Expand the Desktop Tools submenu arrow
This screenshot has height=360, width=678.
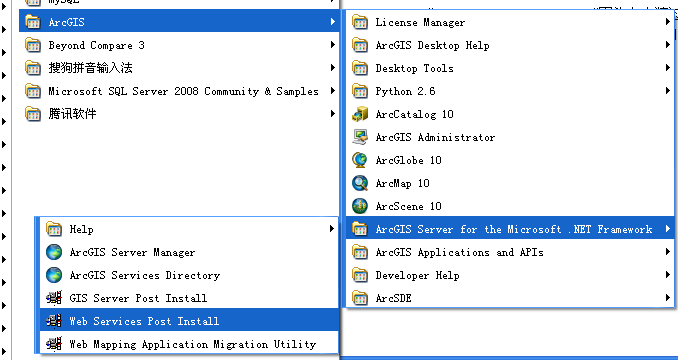pos(668,67)
